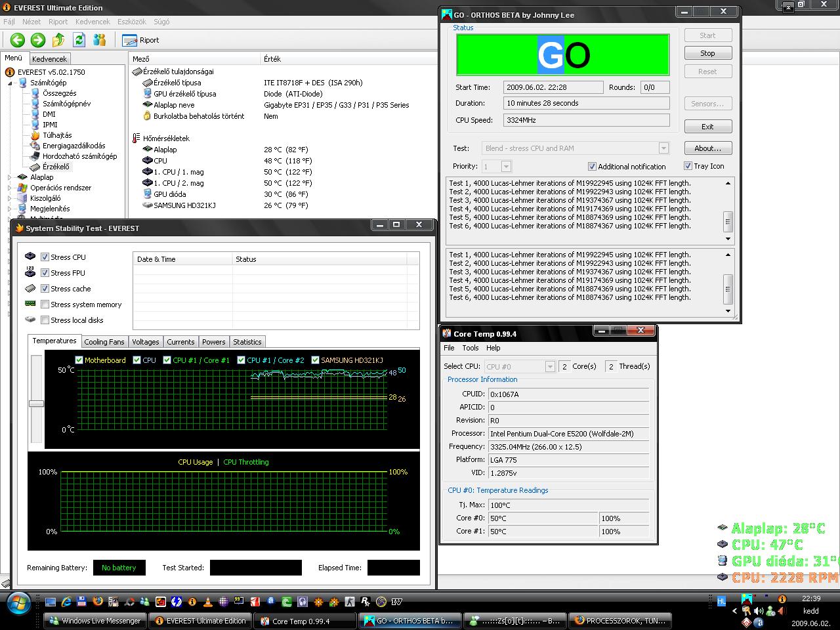Viewport: 840px width, 630px height.
Task: Select the Érzékelő sensor tree item
Action: (56, 167)
